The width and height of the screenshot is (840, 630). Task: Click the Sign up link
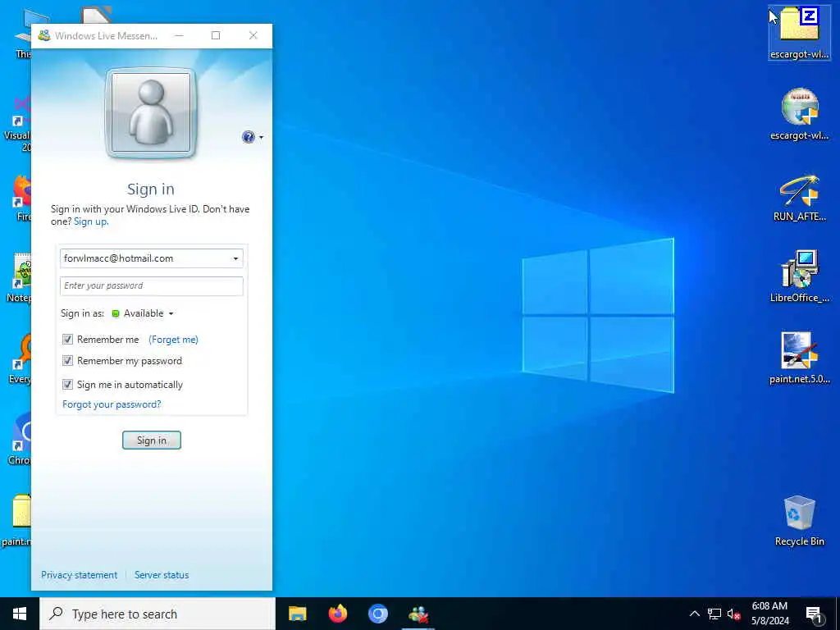click(90, 221)
